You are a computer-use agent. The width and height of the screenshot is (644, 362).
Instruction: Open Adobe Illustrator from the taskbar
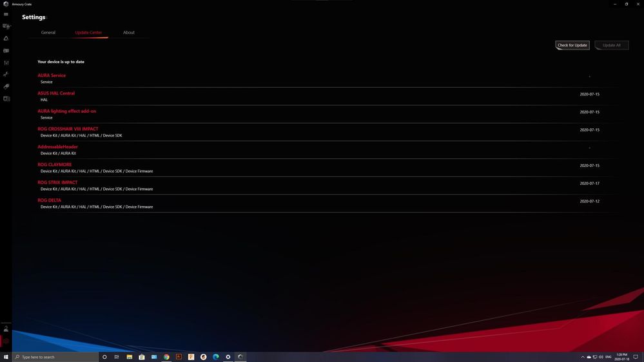point(179,357)
